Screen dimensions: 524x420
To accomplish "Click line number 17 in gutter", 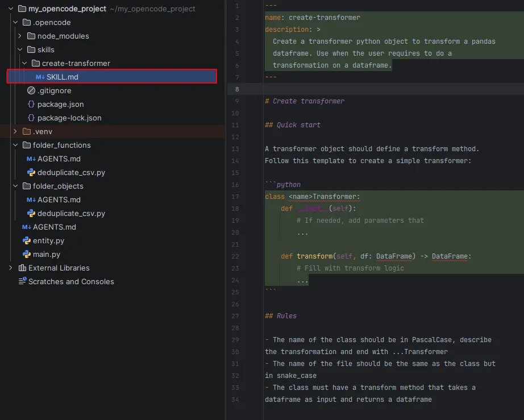I will [x=235, y=197].
